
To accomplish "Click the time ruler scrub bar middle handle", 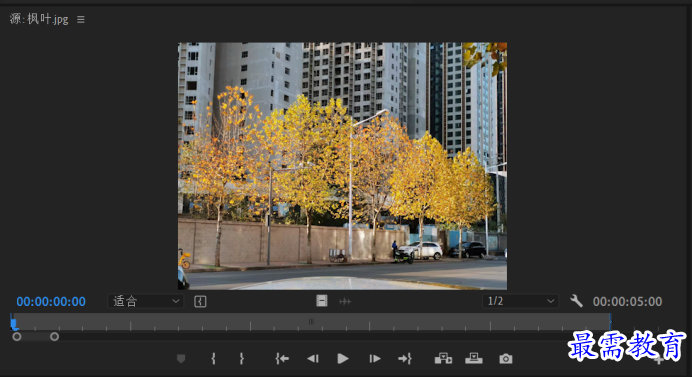I will [311, 321].
